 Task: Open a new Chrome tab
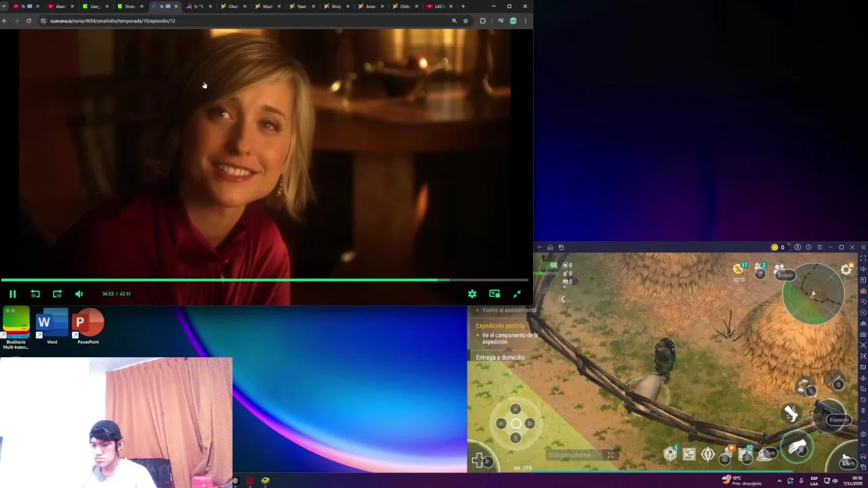[463, 6]
